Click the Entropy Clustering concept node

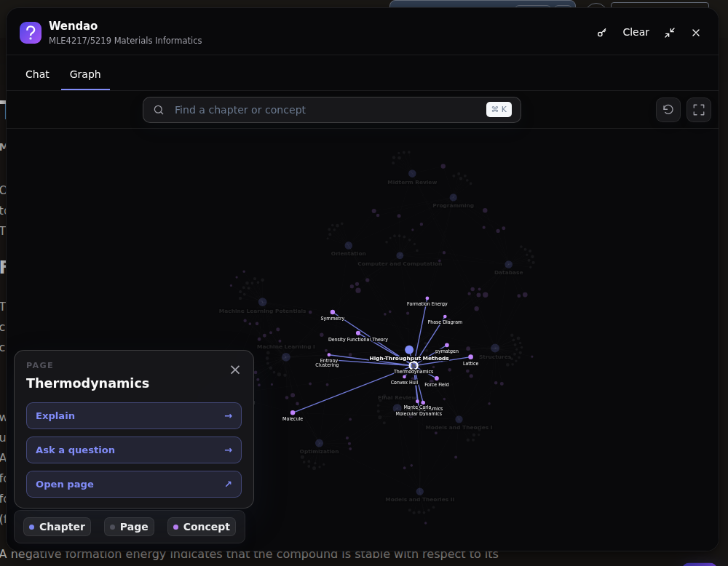329,355
